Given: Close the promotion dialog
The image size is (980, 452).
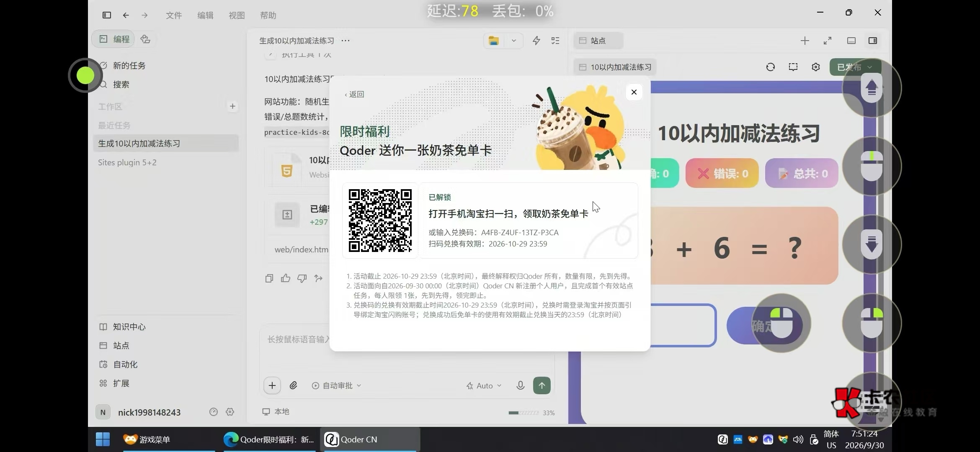Looking at the screenshot, I should tap(634, 92).
